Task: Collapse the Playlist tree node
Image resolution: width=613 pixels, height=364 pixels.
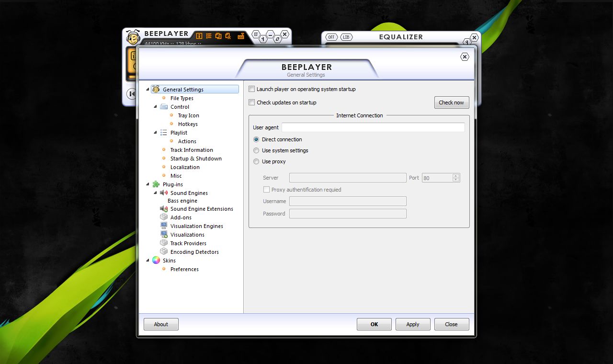Action: click(155, 133)
